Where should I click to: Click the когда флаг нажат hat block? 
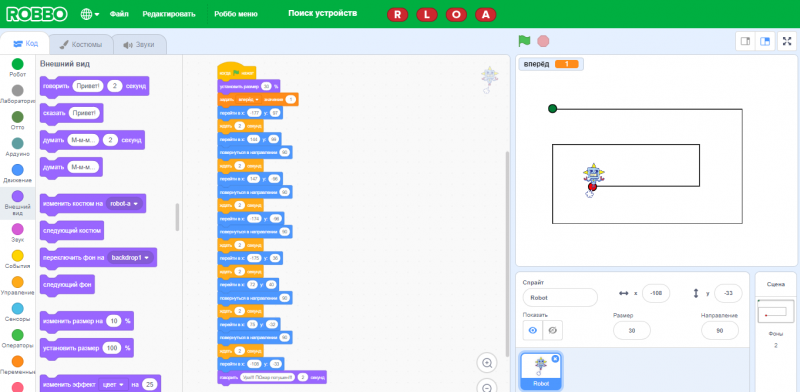(x=236, y=72)
